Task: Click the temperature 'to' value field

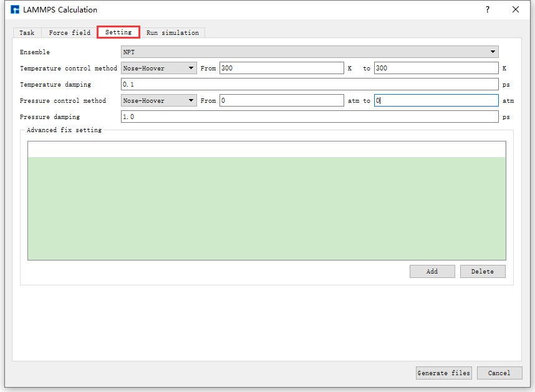Action: pyautogui.click(x=436, y=68)
